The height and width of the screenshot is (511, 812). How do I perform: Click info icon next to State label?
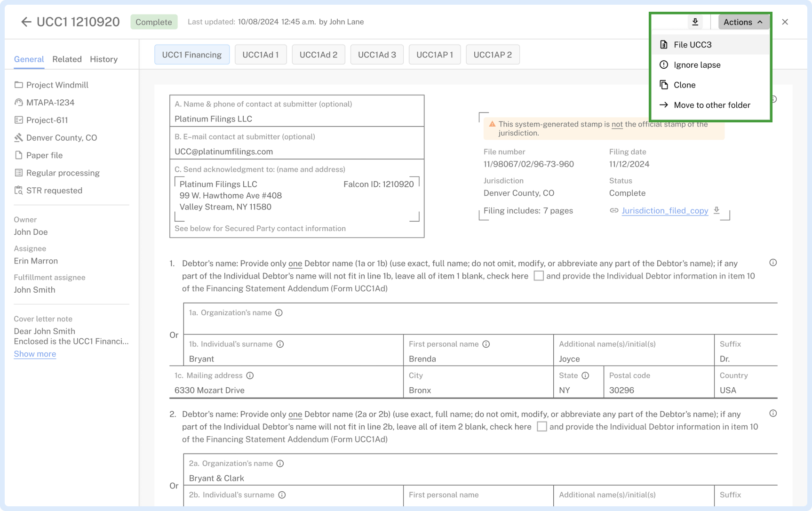pyautogui.click(x=585, y=375)
